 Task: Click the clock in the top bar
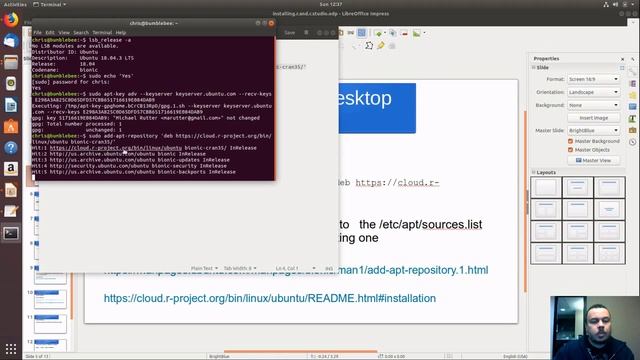[331, 4]
